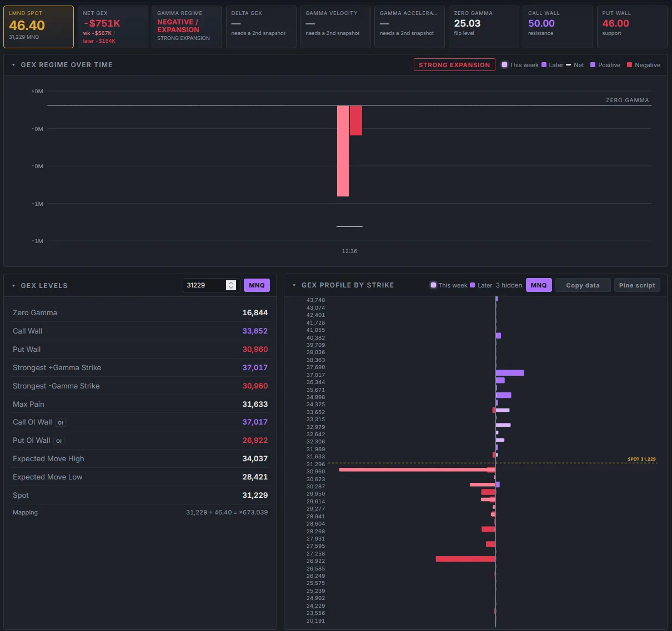Click MNQ button in strike profile header

click(539, 285)
